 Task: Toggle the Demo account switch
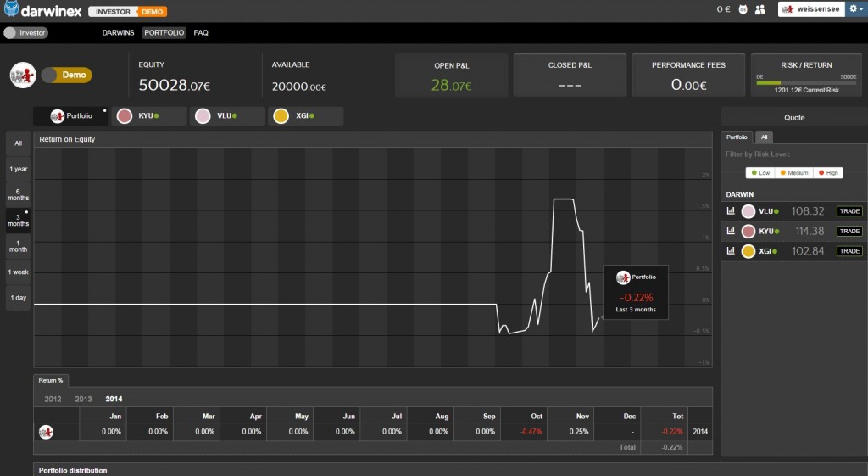[x=65, y=75]
